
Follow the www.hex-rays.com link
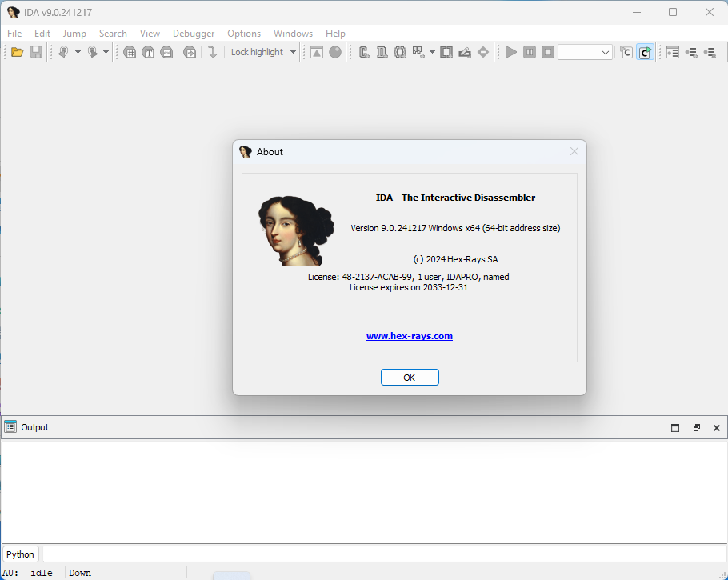[410, 336]
